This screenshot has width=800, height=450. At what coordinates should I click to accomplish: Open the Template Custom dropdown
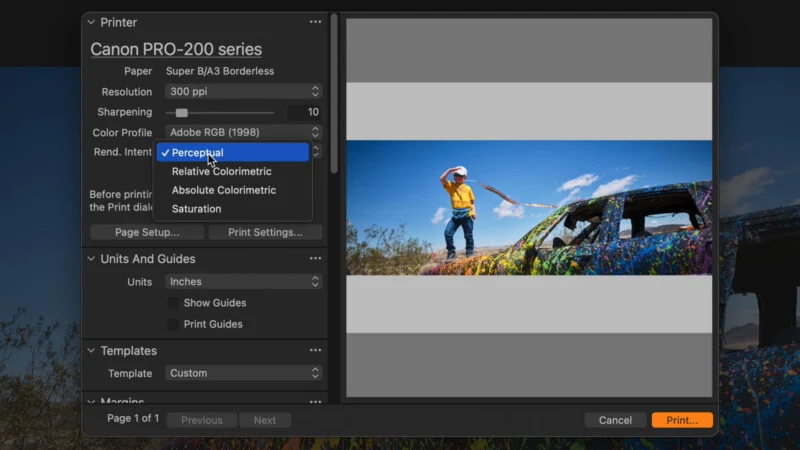tap(243, 373)
